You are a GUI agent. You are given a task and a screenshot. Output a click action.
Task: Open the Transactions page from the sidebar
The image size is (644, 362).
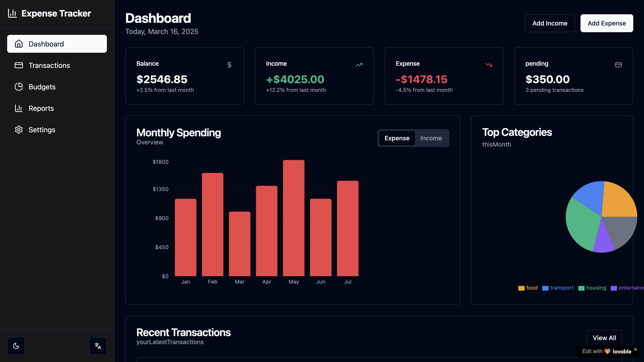[x=49, y=65]
